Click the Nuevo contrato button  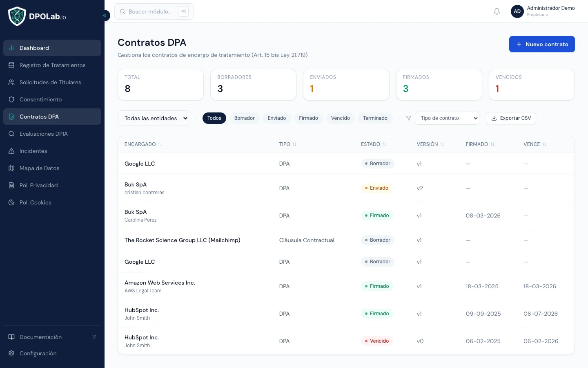click(542, 44)
